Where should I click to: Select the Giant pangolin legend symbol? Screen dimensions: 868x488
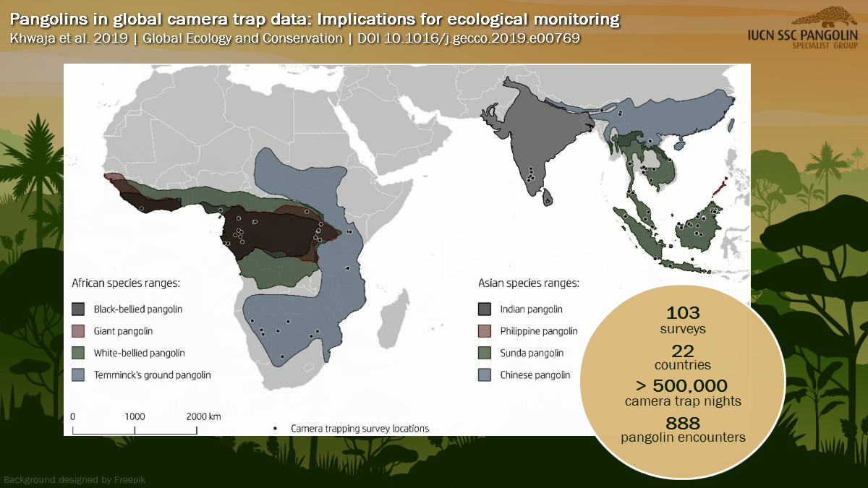pos(80,331)
